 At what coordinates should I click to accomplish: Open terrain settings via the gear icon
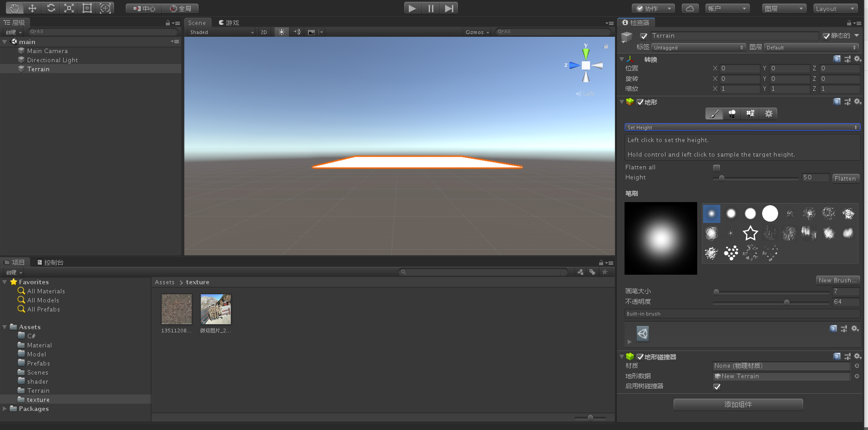[768, 114]
